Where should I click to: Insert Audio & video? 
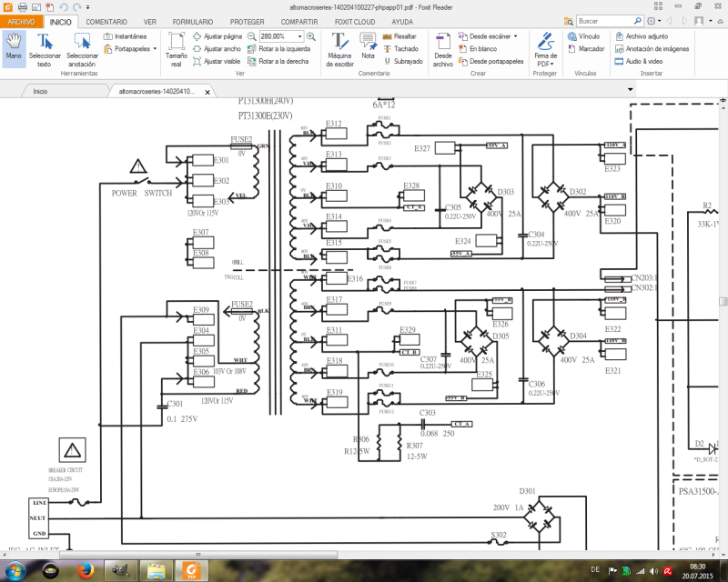(639, 61)
